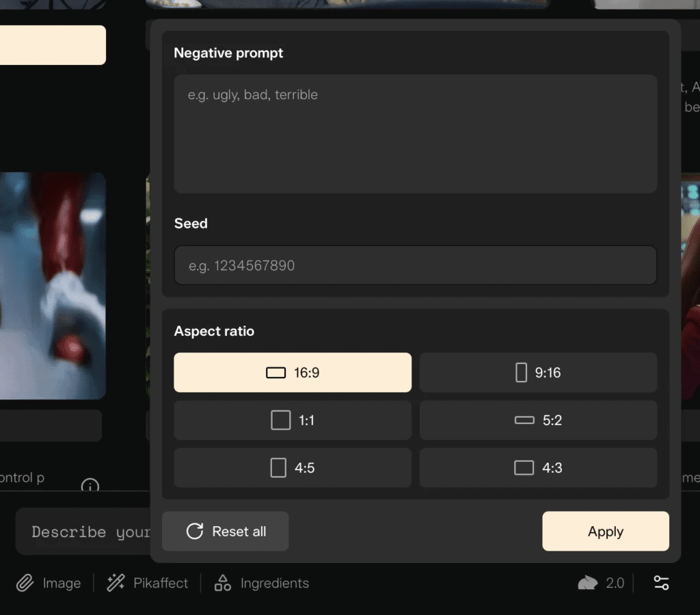This screenshot has height=615, width=700.
Task: Pick the 4:5 aspect ratio
Action: coord(293,468)
